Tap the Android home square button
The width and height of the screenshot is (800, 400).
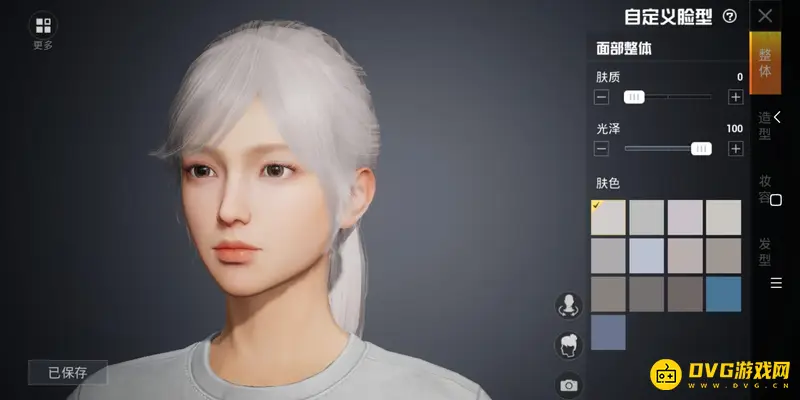pyautogui.click(x=776, y=200)
